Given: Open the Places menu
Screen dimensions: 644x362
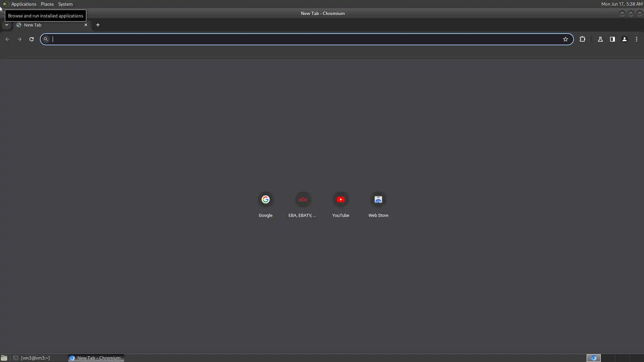Looking at the screenshot, I should (47, 4).
